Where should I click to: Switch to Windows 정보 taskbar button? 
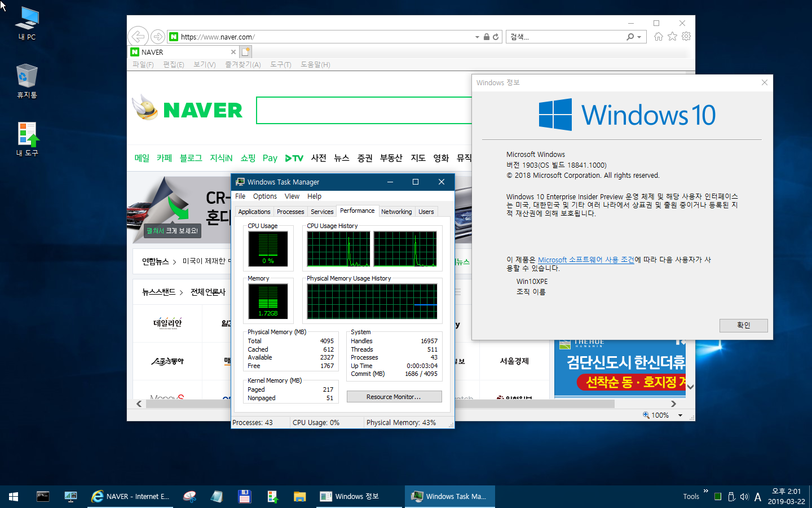pos(360,497)
